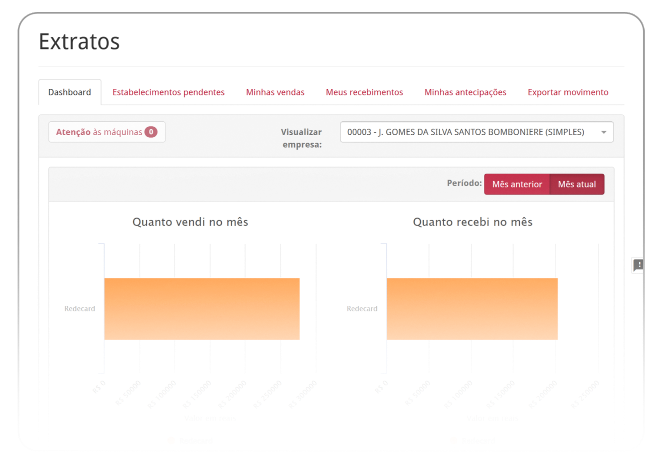Select the Exportar movimento tab
The width and height of the screenshot is (662, 464).
[567, 92]
